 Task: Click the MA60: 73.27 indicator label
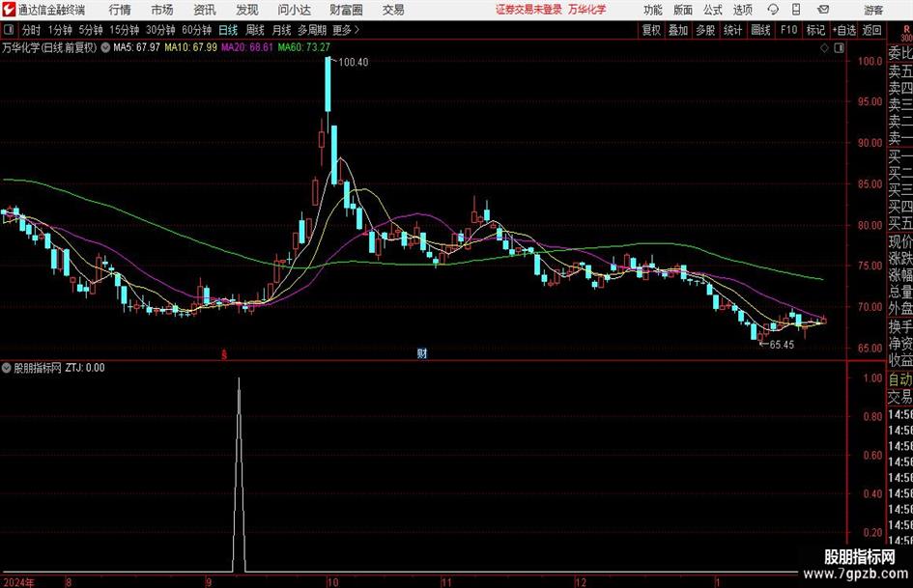304,47
